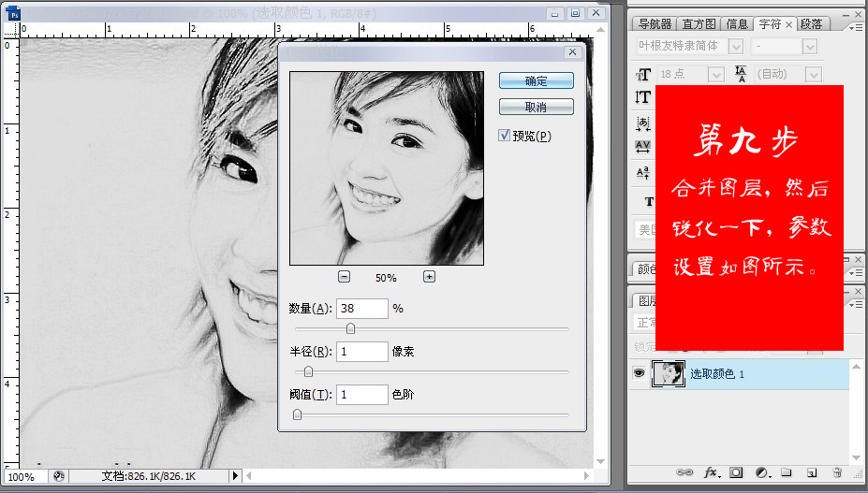
Task: Click the canvas horizontal scrollbar right arrow
Action: point(587,475)
